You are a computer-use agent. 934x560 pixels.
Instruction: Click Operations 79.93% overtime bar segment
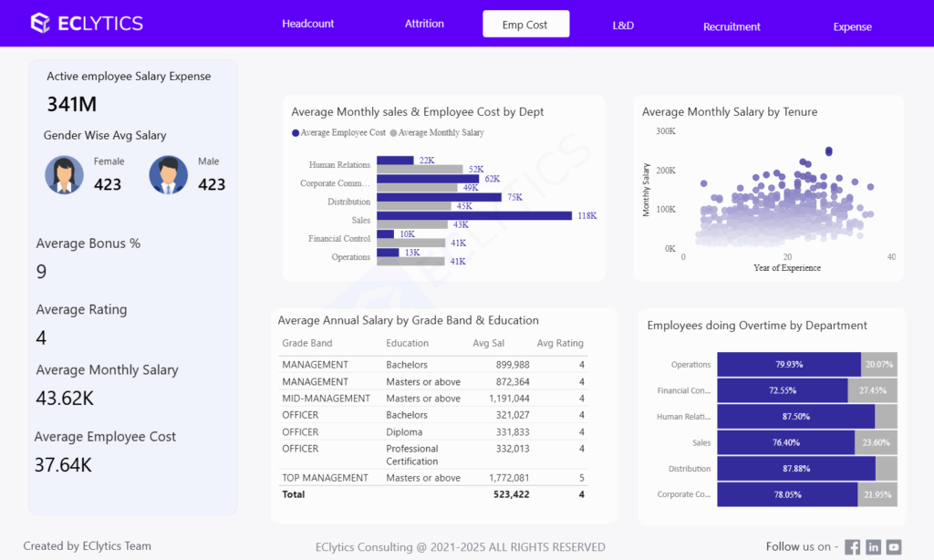[788, 365]
